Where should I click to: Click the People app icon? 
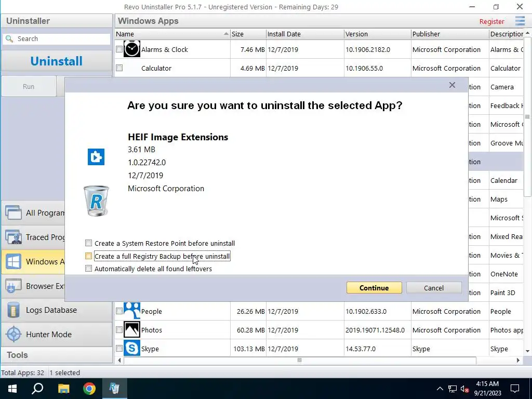tap(131, 311)
